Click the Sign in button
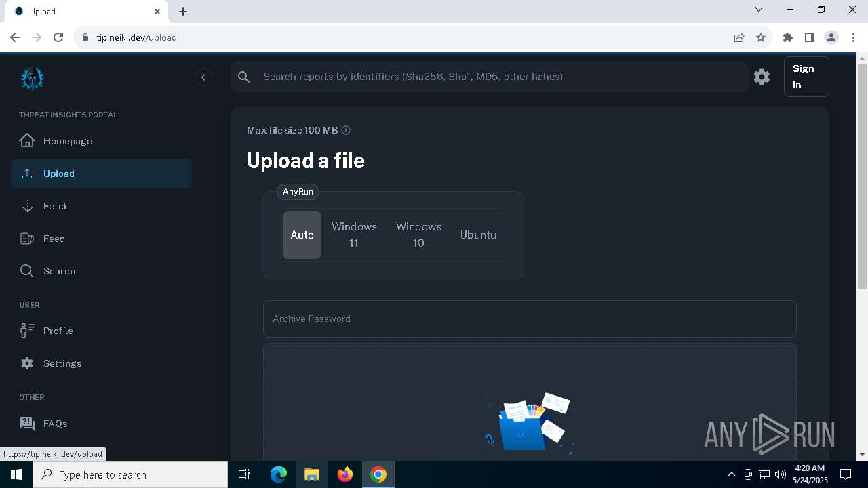The image size is (868, 488). click(x=806, y=77)
